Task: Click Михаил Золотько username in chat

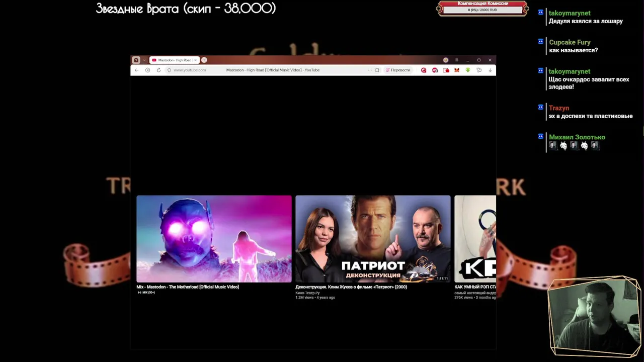Action: (577, 137)
